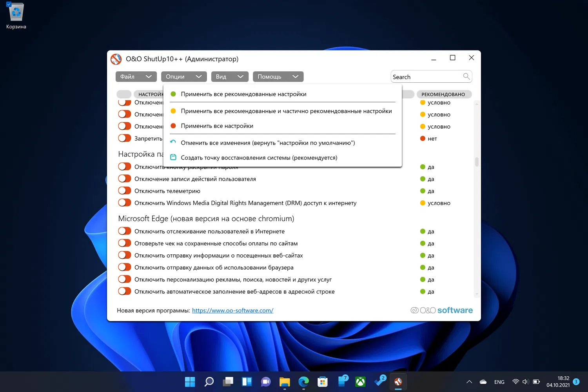
Task: Launch Microsoft Edge from the taskbar
Action: tap(303, 381)
